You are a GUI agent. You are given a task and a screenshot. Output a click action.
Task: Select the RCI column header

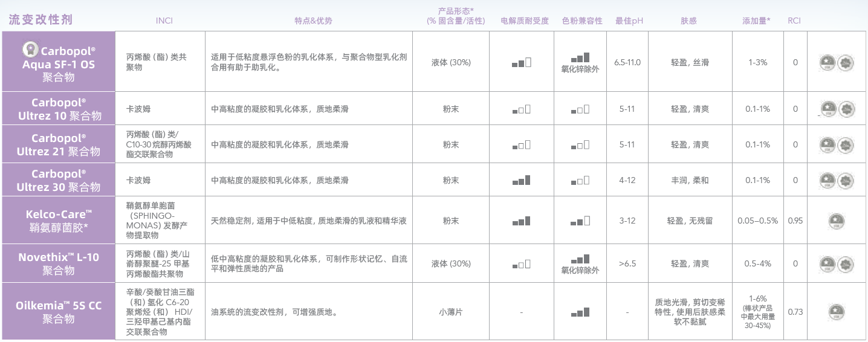[x=794, y=21]
